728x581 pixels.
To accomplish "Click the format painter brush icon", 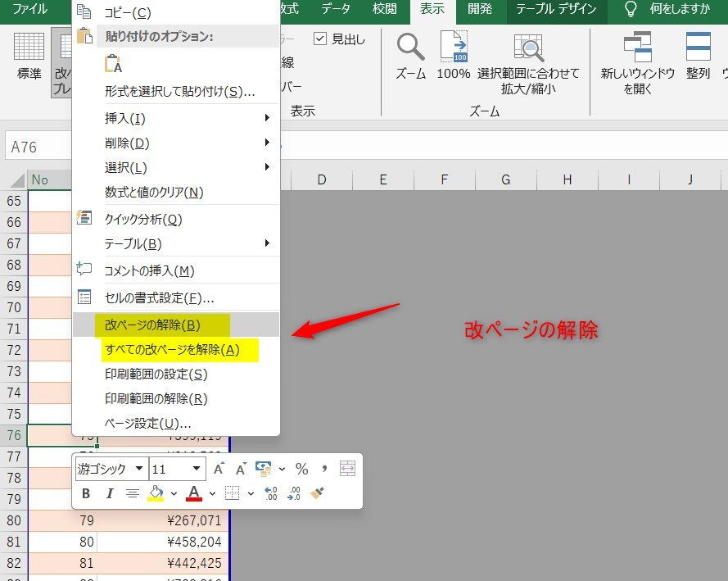I will (x=317, y=493).
